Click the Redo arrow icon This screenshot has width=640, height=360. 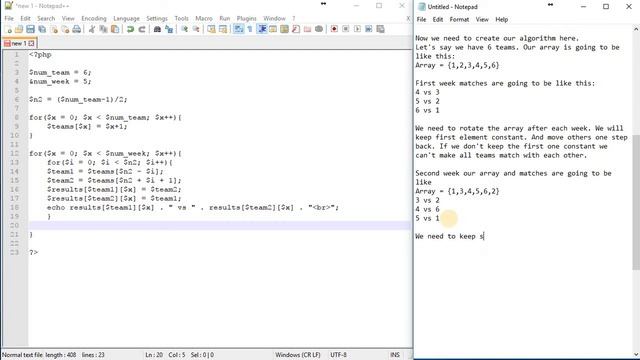pos(142,29)
